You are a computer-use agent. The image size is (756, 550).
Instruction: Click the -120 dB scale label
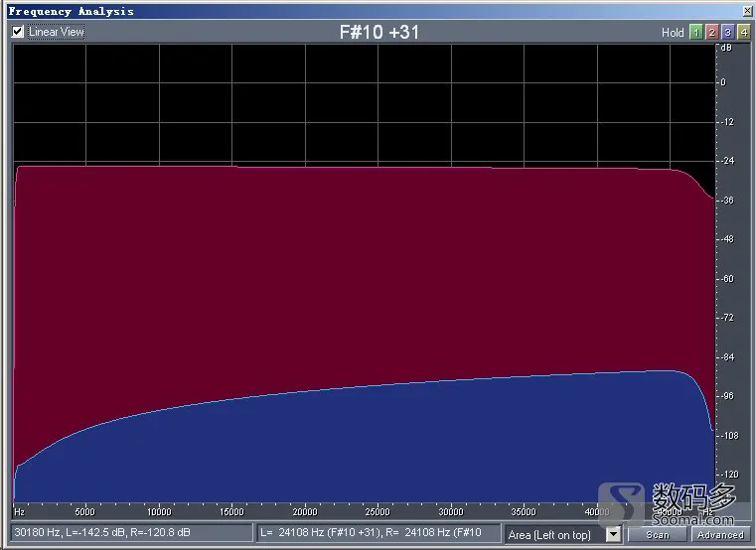729,475
